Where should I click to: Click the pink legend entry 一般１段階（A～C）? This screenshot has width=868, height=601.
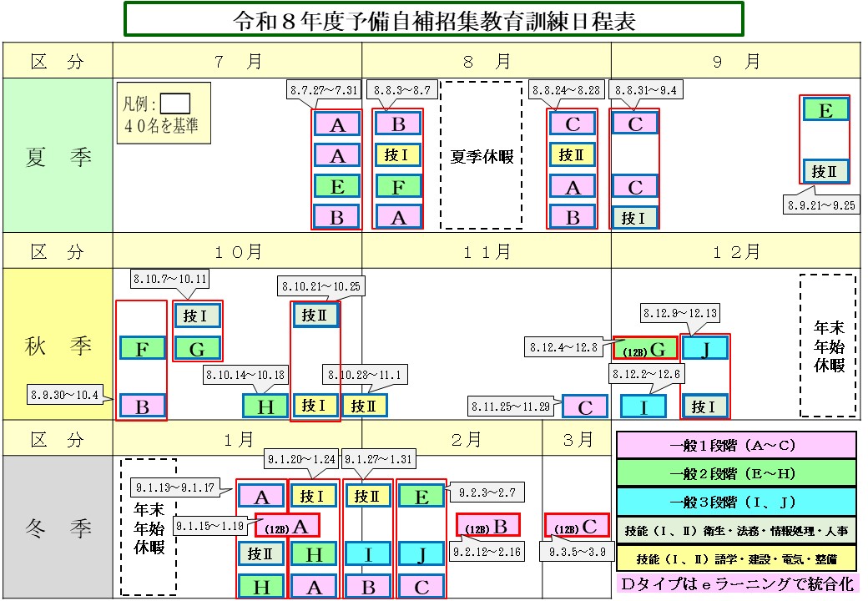(736, 445)
